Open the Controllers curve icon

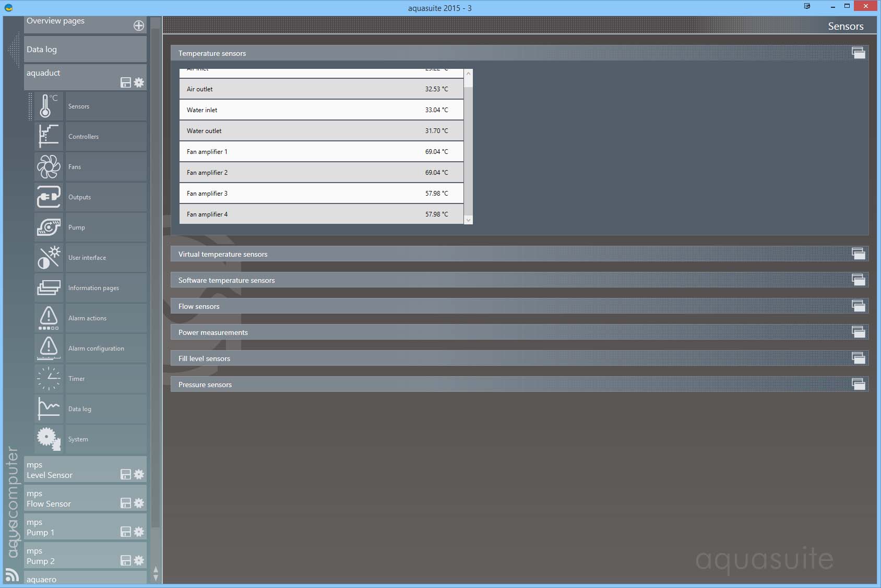pyautogui.click(x=49, y=136)
